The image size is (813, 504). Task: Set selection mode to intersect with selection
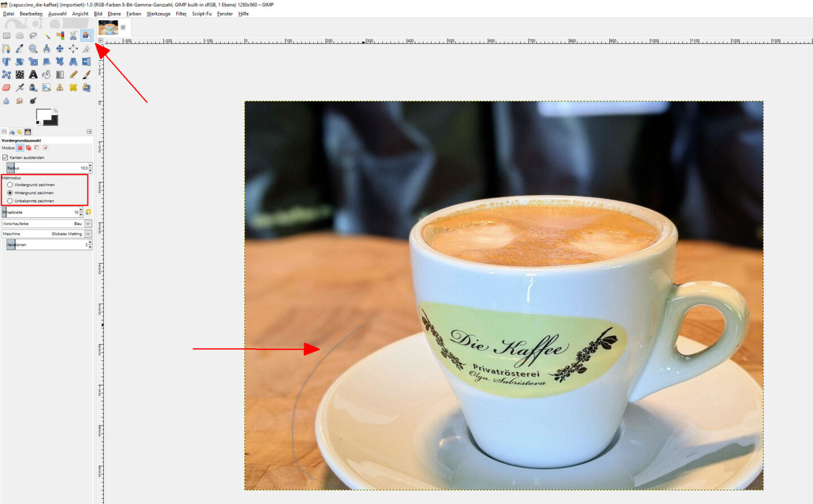click(x=45, y=147)
